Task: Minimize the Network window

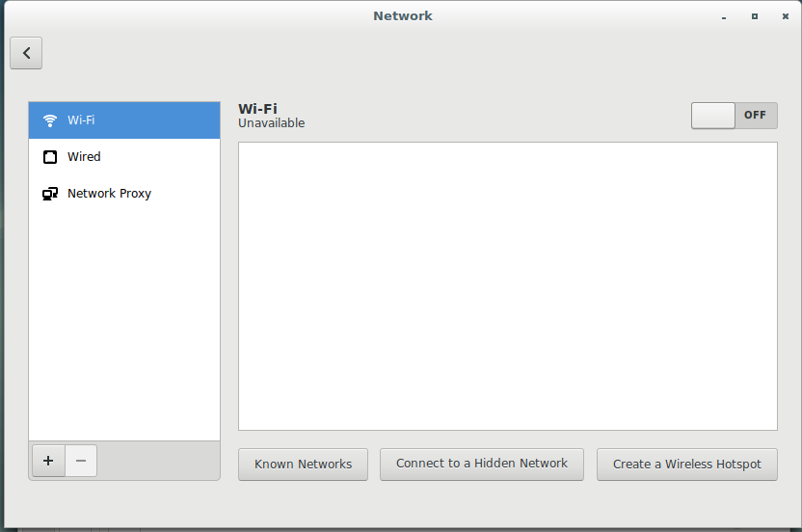Action: point(724,17)
